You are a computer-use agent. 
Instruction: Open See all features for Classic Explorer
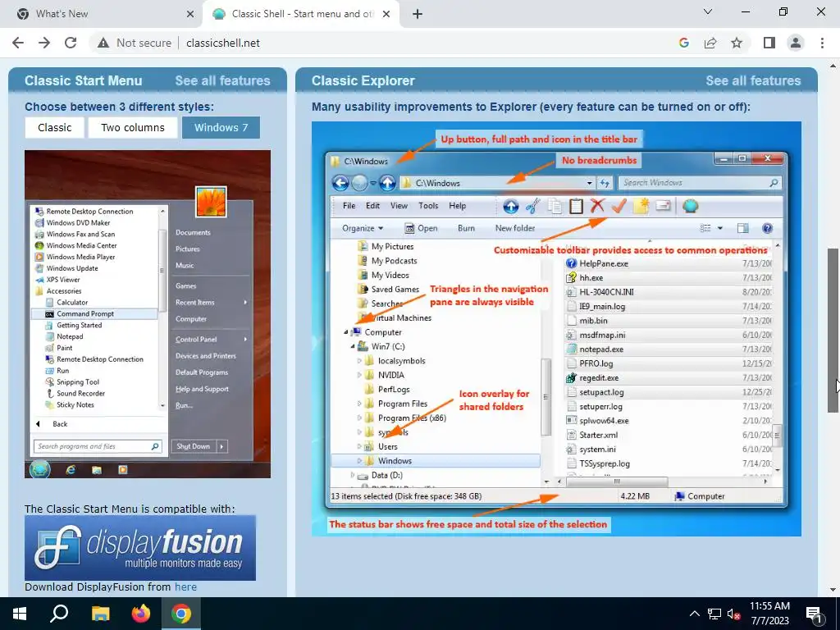753,81
